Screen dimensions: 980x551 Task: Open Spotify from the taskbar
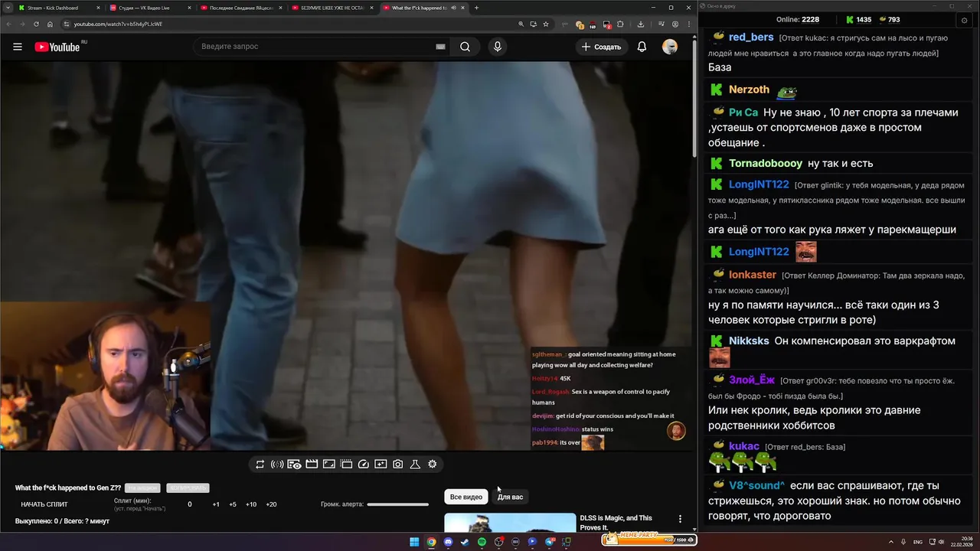pyautogui.click(x=482, y=542)
